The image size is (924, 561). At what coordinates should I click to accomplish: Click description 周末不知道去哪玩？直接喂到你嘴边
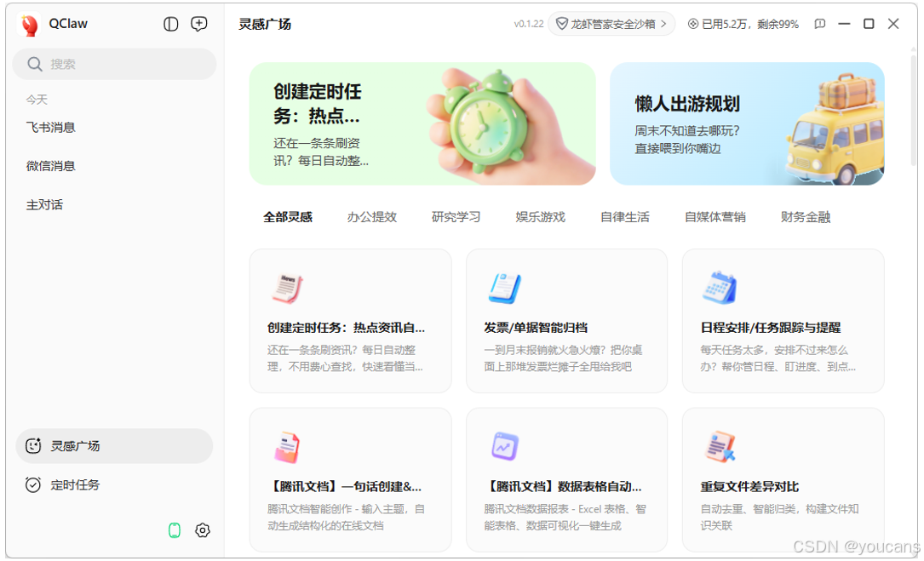click(x=687, y=140)
